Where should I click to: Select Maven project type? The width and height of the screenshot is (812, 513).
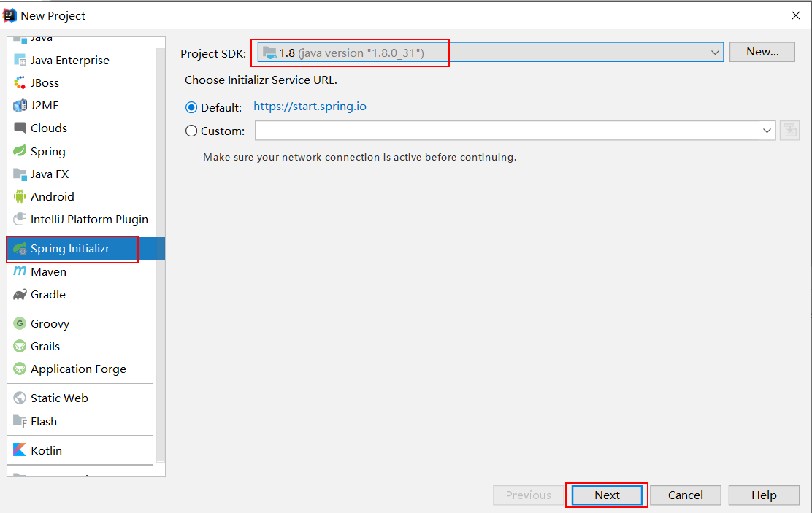click(48, 271)
